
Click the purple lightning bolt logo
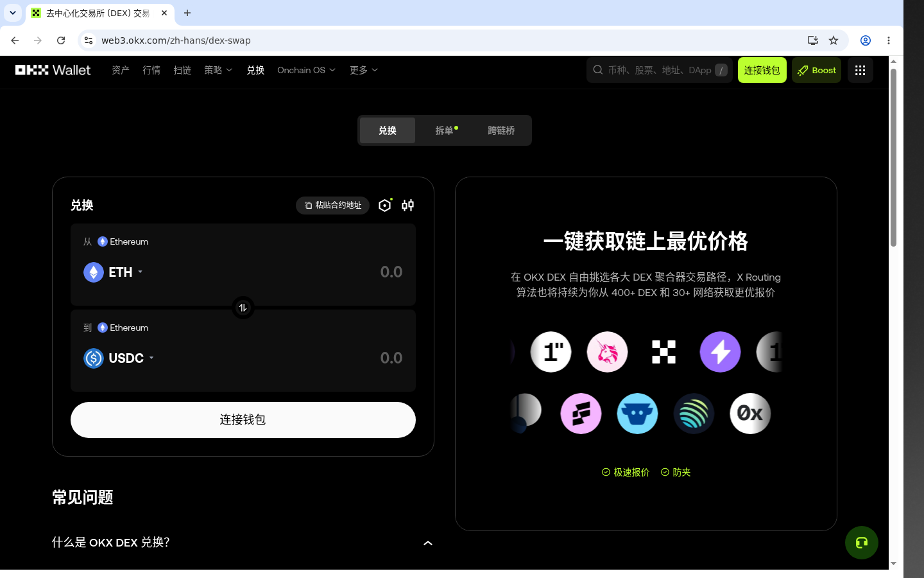pos(720,352)
